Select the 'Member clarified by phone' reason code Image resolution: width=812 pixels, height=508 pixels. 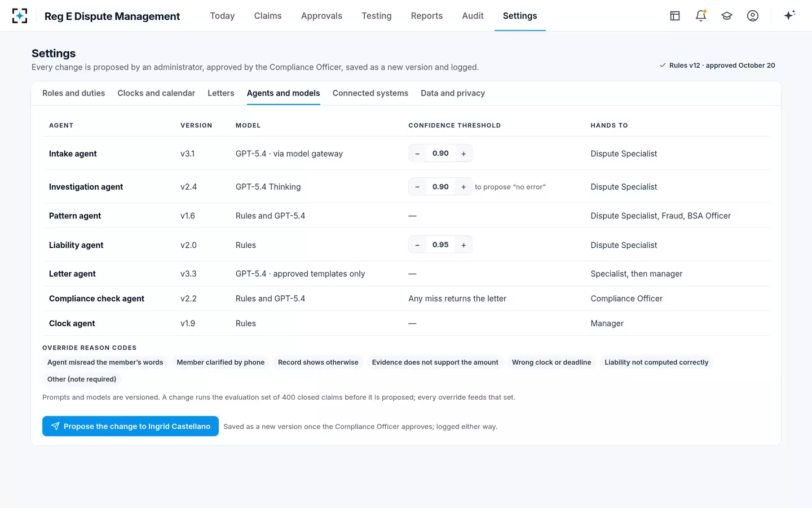(x=220, y=362)
